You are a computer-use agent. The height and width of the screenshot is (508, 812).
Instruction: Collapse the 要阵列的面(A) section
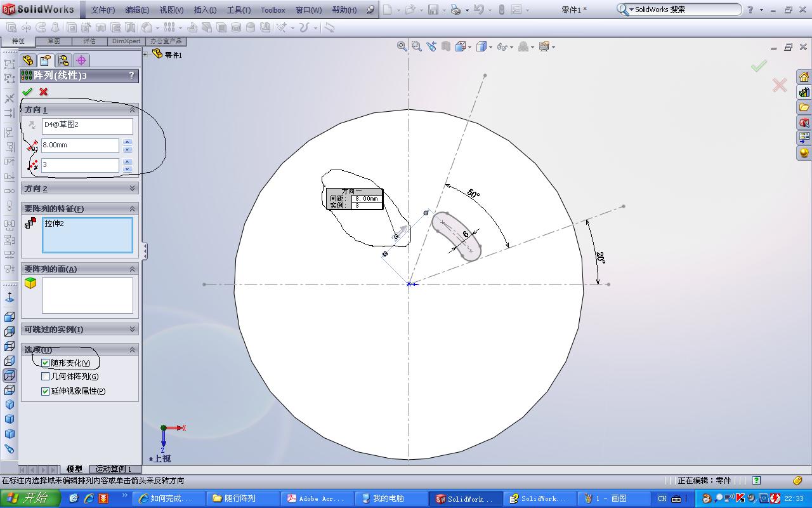pos(133,269)
